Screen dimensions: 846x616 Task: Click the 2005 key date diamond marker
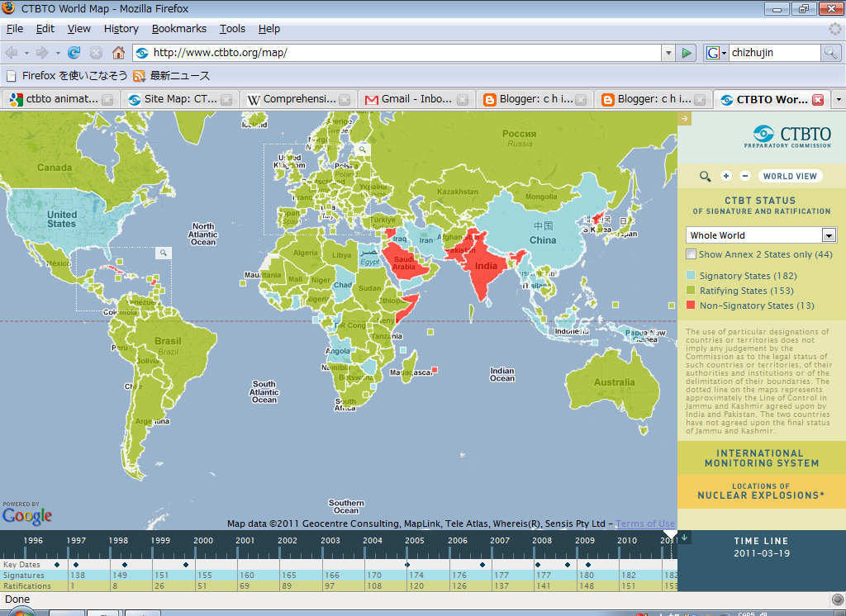point(407,565)
